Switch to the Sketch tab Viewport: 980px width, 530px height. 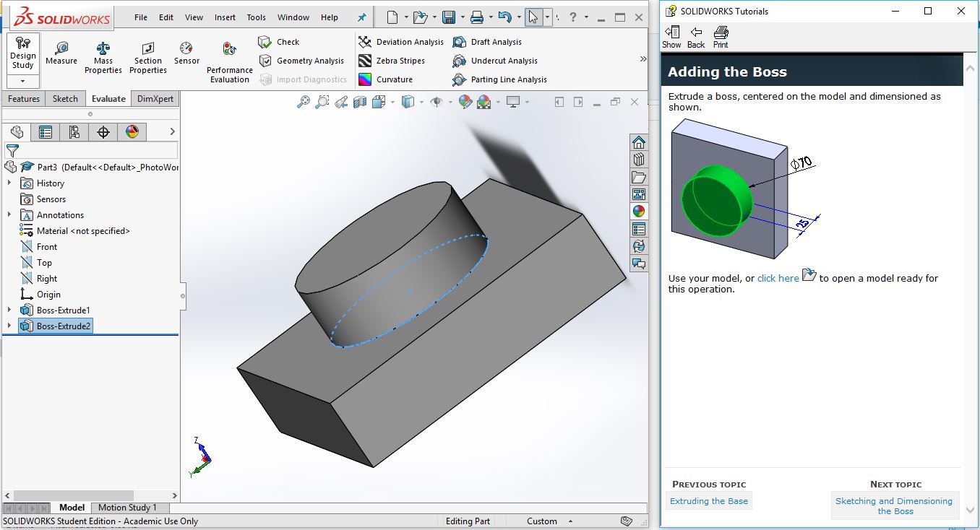click(x=65, y=99)
